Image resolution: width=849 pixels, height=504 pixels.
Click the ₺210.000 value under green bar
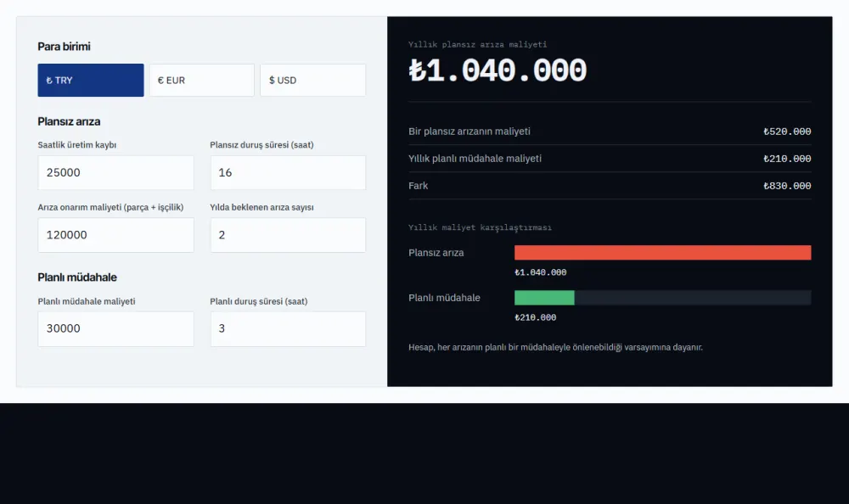tap(535, 318)
